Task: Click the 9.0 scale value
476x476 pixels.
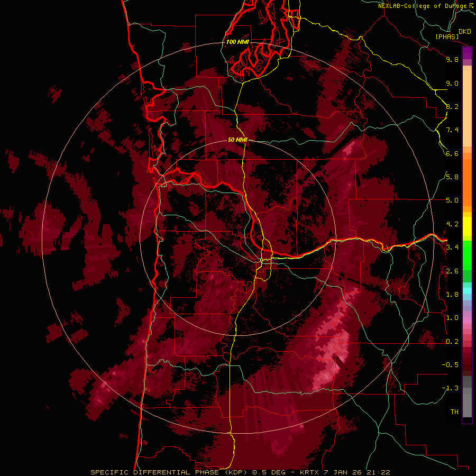Action: 452,83
